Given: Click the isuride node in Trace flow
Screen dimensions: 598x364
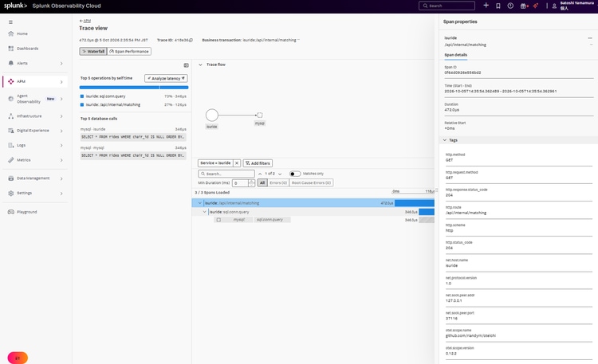Looking at the screenshot, I should pyautogui.click(x=212, y=115).
